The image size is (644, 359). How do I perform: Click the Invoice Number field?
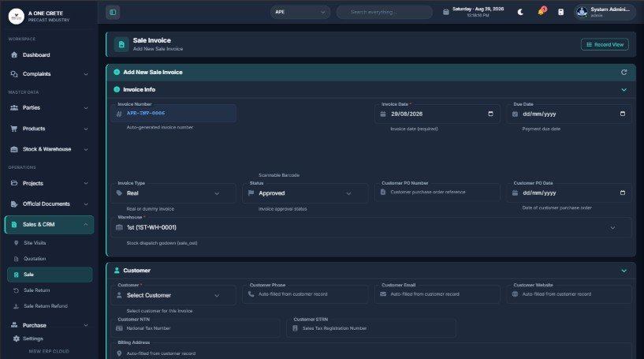tap(173, 114)
